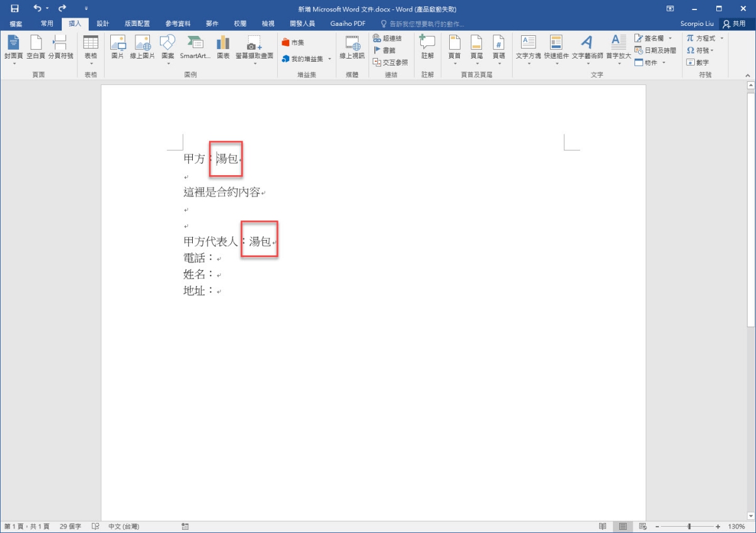Expand My Add-ins (我的增益集) dropdown arrow
The width and height of the screenshot is (756, 533).
pyautogui.click(x=329, y=59)
